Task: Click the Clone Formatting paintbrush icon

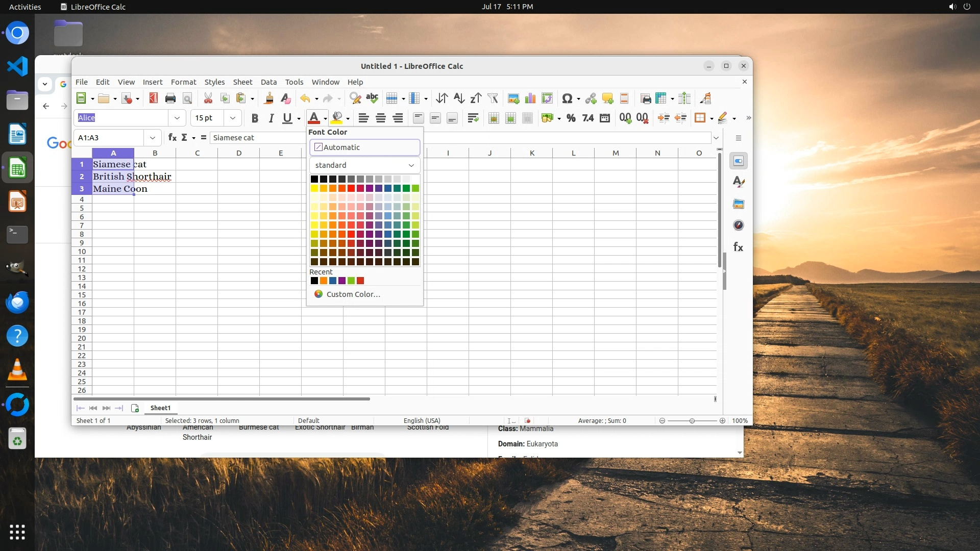Action: 269,98
